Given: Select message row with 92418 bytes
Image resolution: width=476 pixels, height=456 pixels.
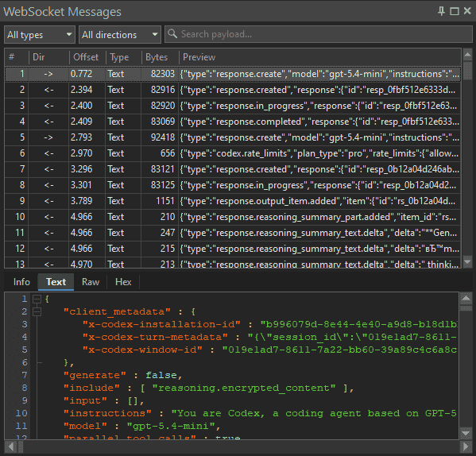Looking at the screenshot, I should click(x=233, y=137).
